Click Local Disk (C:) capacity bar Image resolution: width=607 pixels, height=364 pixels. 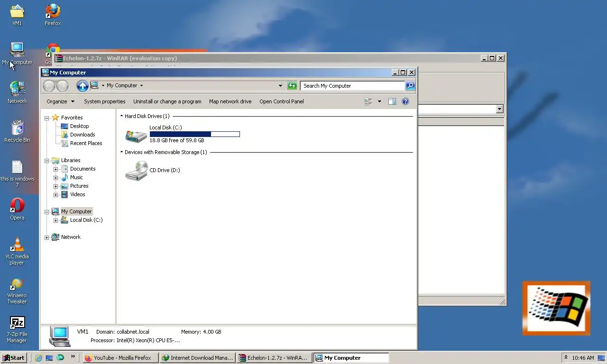pos(195,134)
